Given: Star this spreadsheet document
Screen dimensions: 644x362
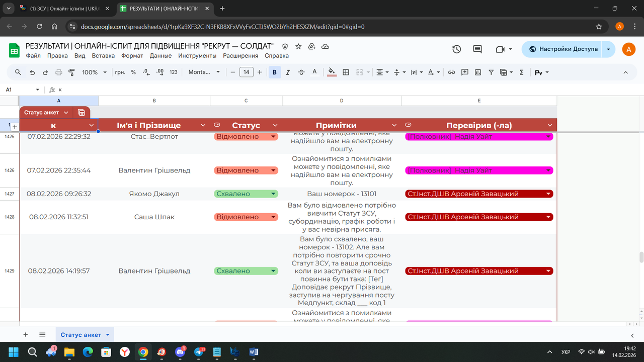Looking at the screenshot, I should tap(298, 46).
